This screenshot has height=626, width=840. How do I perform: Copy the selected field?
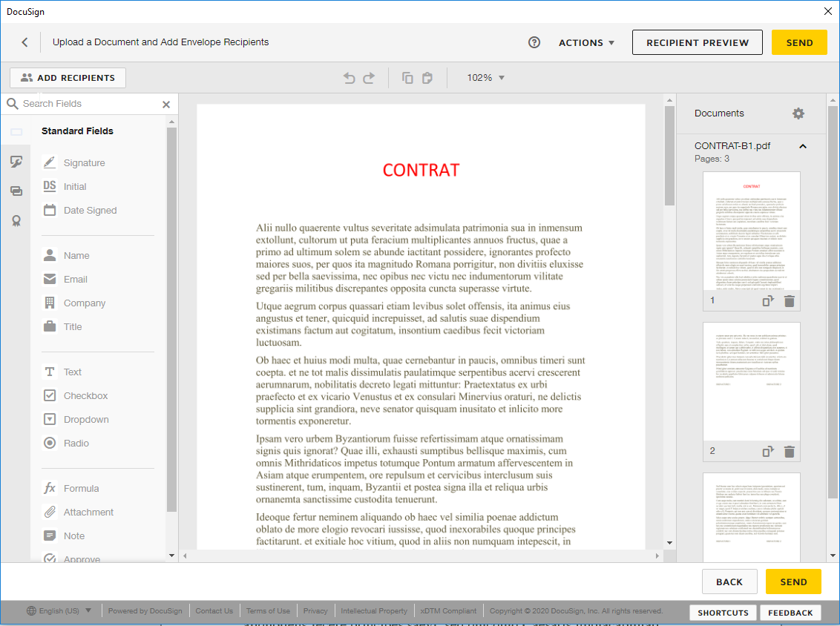coord(407,77)
